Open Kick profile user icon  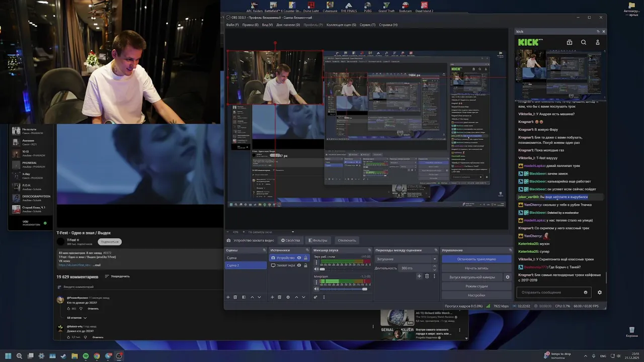(x=598, y=43)
